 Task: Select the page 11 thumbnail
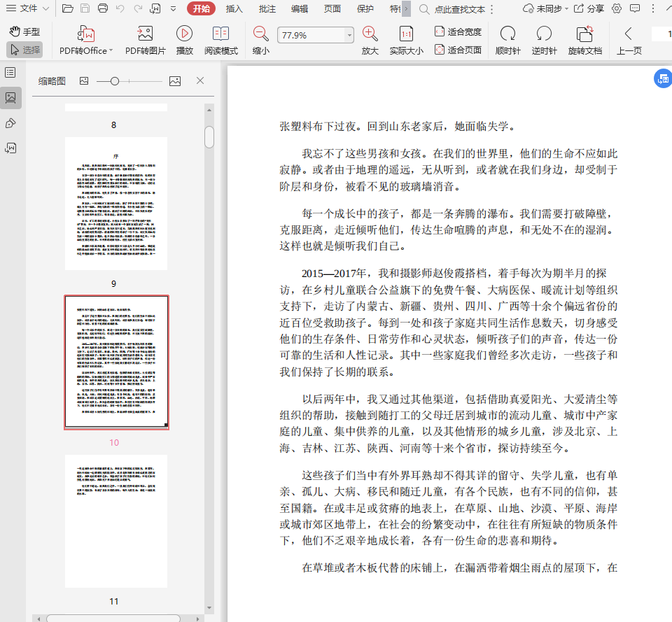pos(116,521)
